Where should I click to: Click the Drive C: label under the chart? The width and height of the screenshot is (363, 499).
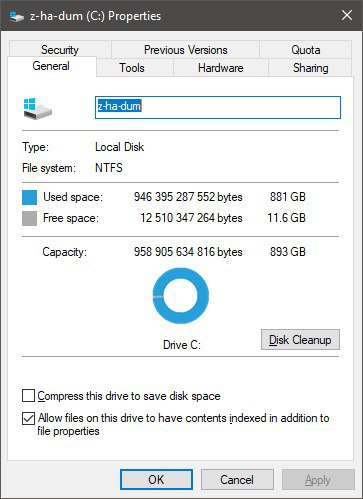click(x=182, y=345)
